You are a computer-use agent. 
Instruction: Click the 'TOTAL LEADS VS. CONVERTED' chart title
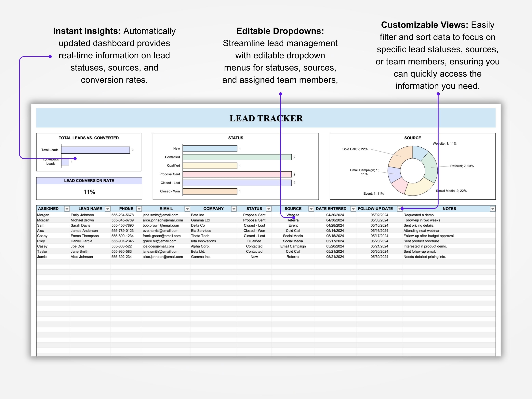tap(89, 138)
